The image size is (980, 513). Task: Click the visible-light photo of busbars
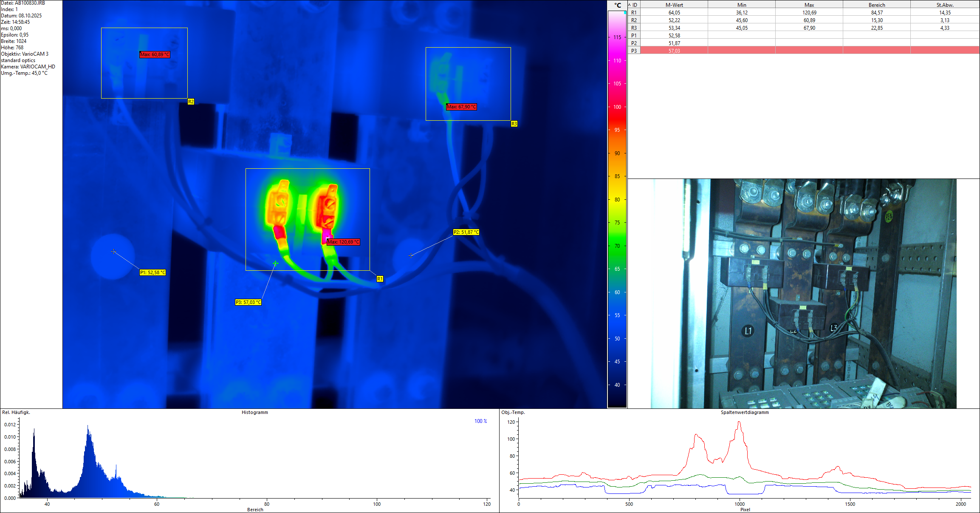click(803, 293)
